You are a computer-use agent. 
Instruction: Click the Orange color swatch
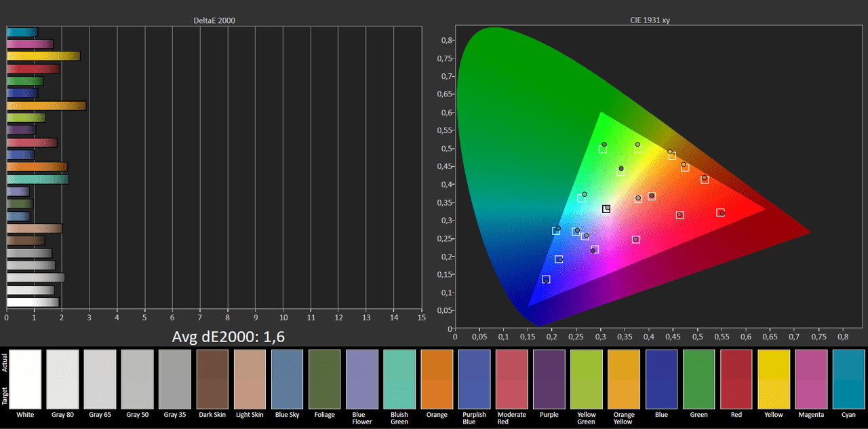click(x=437, y=379)
